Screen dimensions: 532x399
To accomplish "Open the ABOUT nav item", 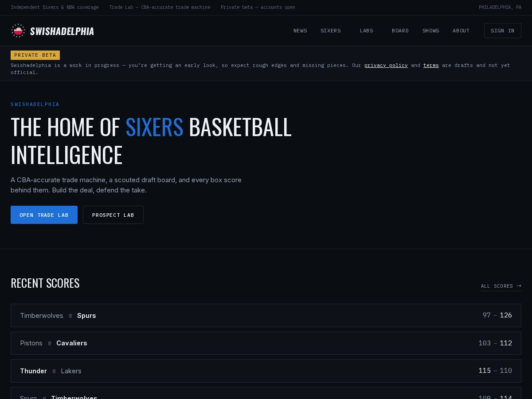I will [x=461, y=31].
